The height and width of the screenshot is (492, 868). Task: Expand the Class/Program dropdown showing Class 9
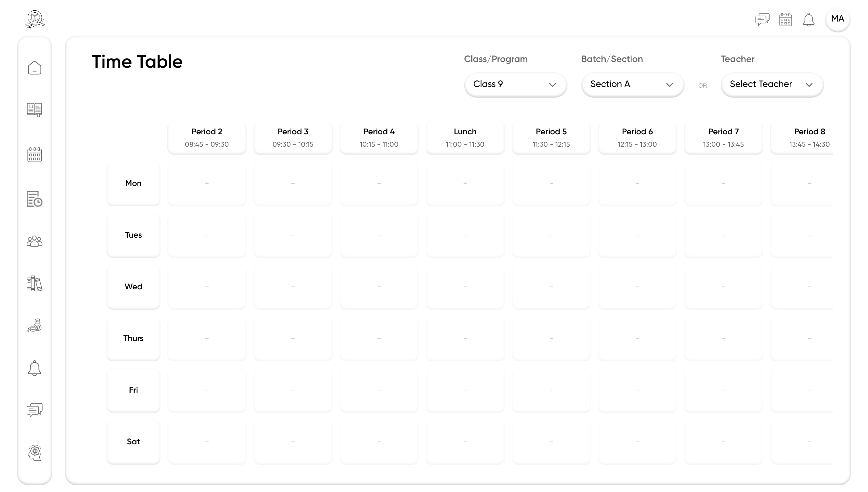pyautogui.click(x=515, y=84)
